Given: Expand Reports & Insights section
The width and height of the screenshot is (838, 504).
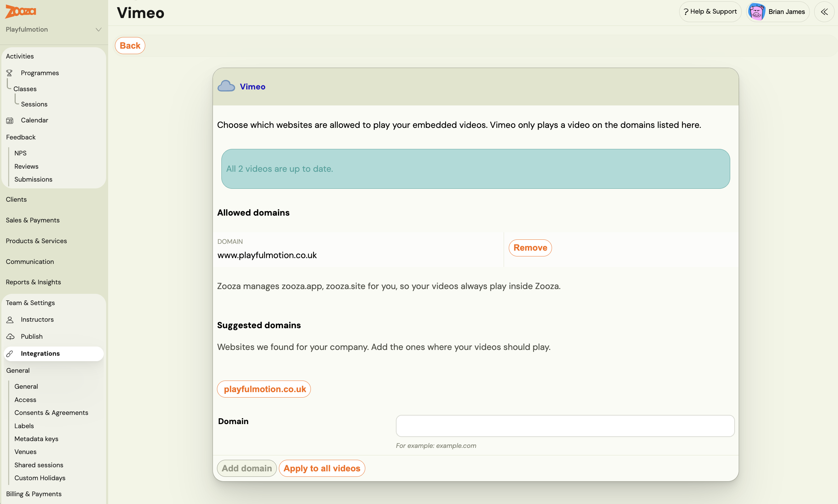Looking at the screenshot, I should point(33,282).
